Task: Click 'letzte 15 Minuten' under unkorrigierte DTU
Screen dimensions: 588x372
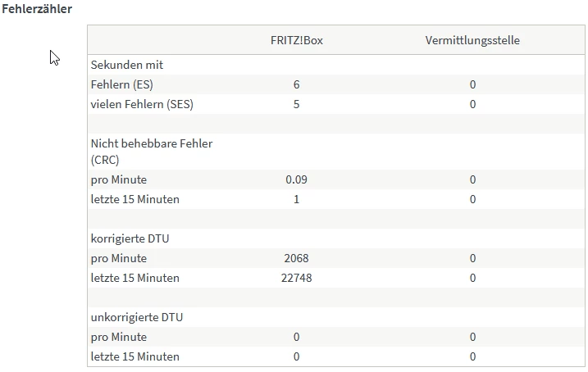Action: (134, 356)
